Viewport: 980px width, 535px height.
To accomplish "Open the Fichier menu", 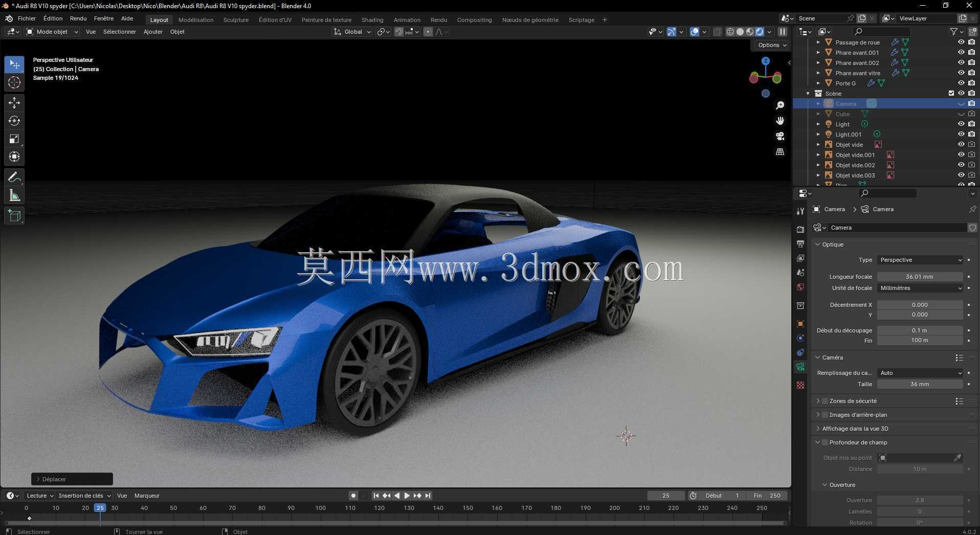I will tap(27, 18).
